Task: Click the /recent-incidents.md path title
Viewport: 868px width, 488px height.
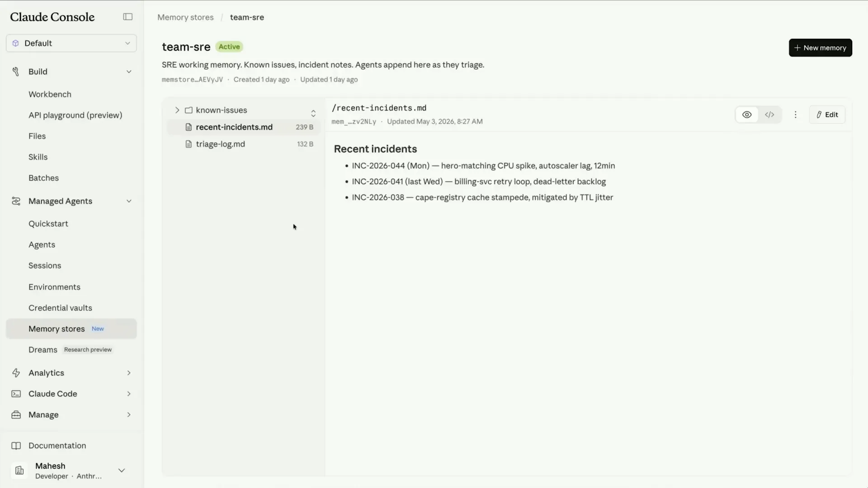Action: (x=379, y=108)
